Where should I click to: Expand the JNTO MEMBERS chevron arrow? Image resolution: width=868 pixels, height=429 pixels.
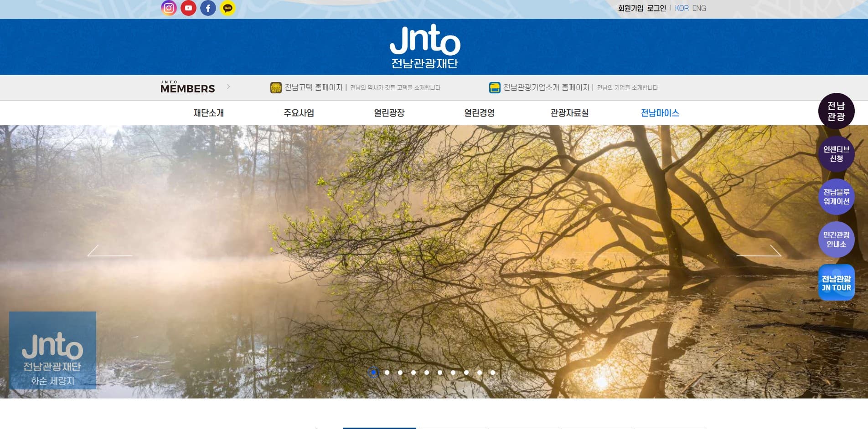pos(228,87)
